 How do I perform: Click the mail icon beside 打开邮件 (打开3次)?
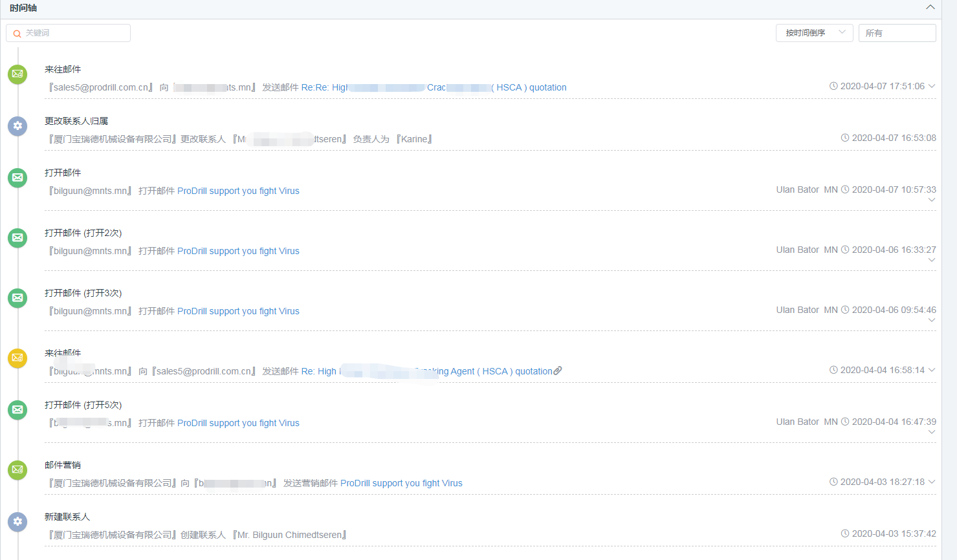[17, 297]
